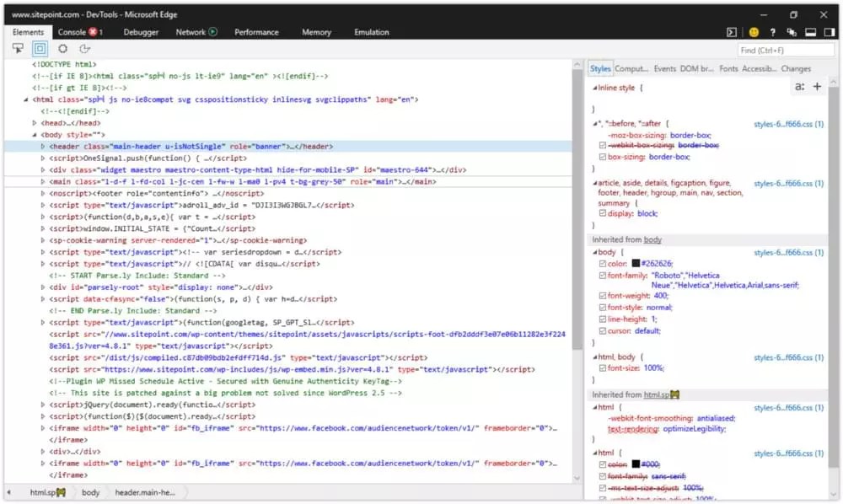Image resolution: width=843 pixels, height=504 pixels.
Task: Disable the display: block property
Action: [601, 214]
